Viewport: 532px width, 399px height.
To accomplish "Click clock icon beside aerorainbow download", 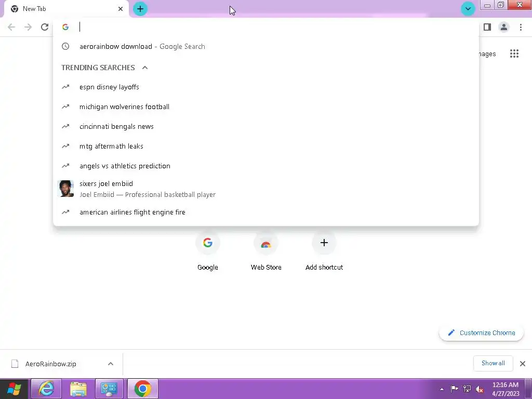I will (65, 46).
